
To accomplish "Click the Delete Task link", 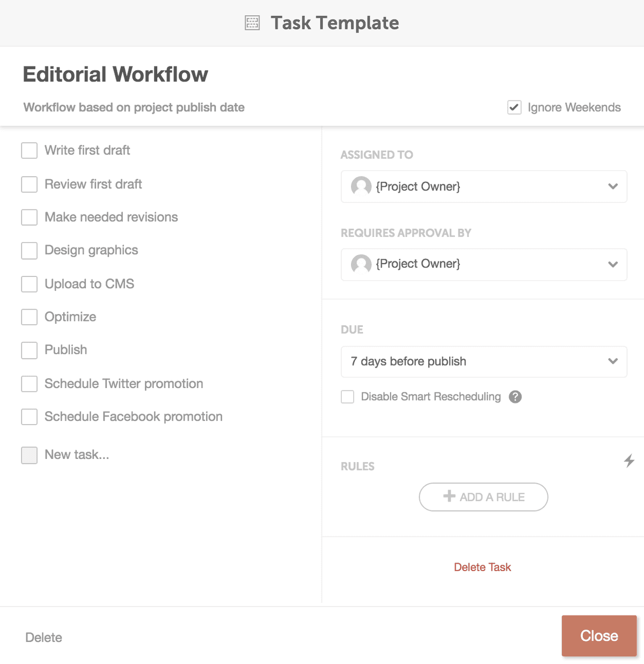I will pos(482,567).
